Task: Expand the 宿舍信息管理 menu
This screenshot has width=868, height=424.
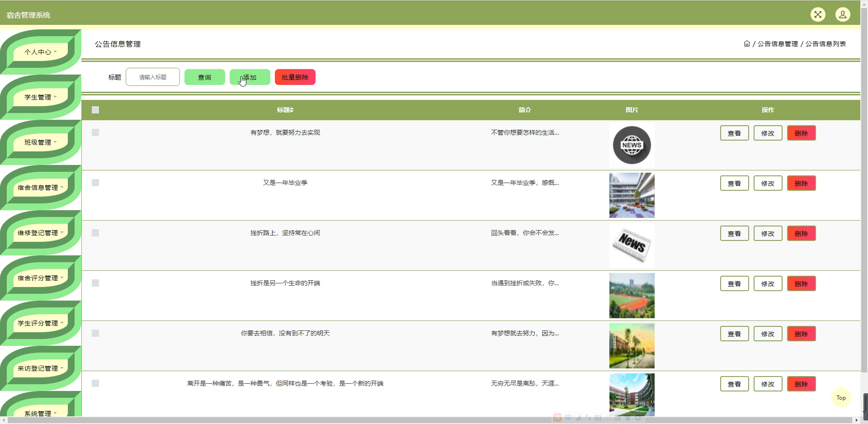Action: (40, 188)
